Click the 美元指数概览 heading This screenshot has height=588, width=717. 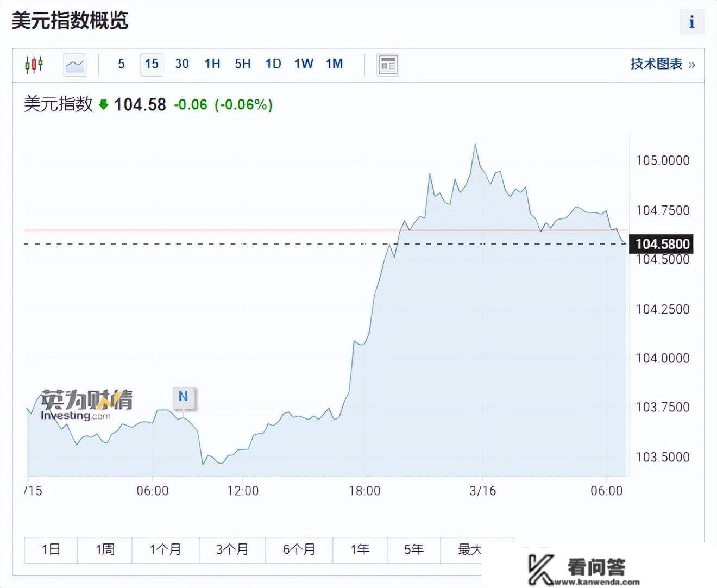70,21
